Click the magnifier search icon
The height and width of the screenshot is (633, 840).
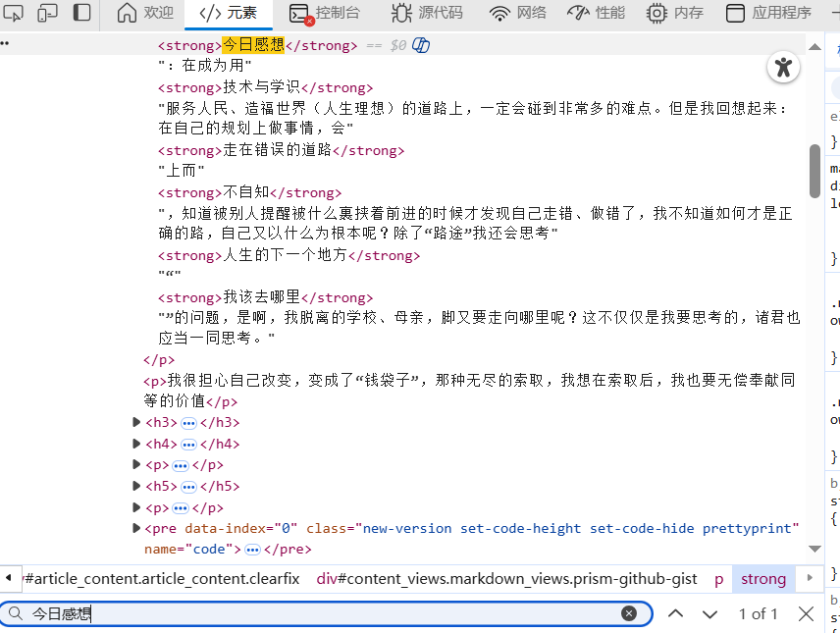16,613
